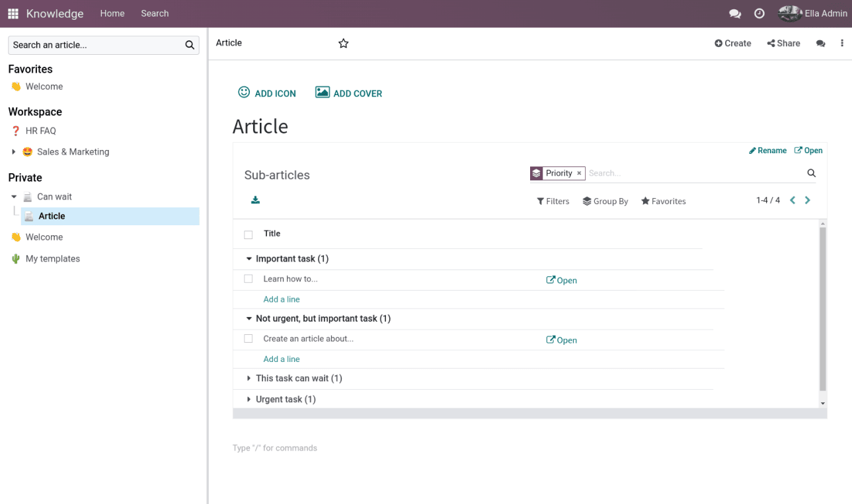Open the Search menu item
Screen dimensions: 852x504
[x=155, y=13]
